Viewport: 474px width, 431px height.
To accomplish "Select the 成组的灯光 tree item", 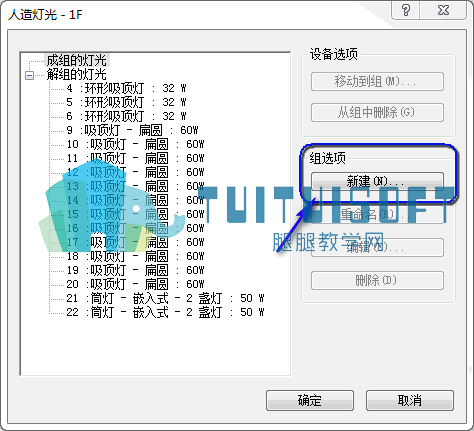I will coord(77,60).
